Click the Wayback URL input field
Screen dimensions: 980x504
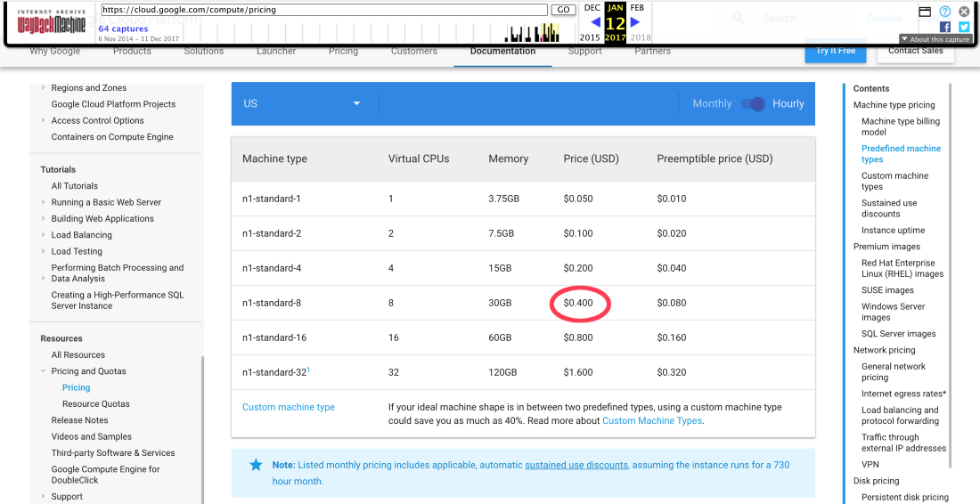[323, 10]
